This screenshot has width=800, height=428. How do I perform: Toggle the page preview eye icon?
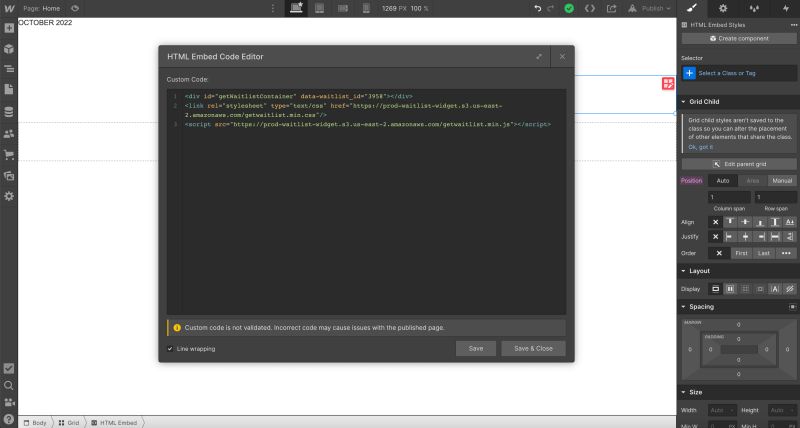pos(75,9)
